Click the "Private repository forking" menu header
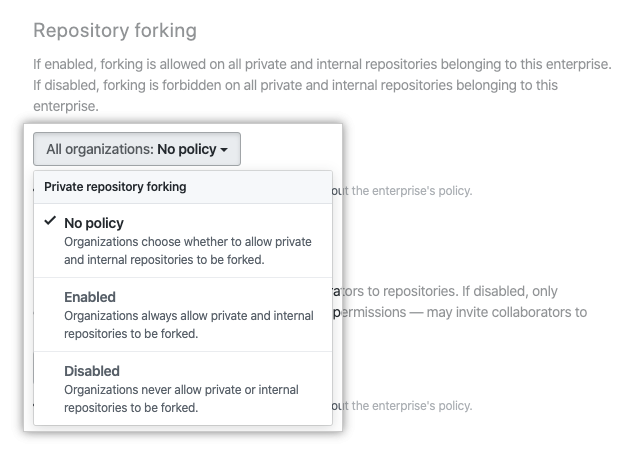The height and width of the screenshot is (451, 627). coord(115,186)
